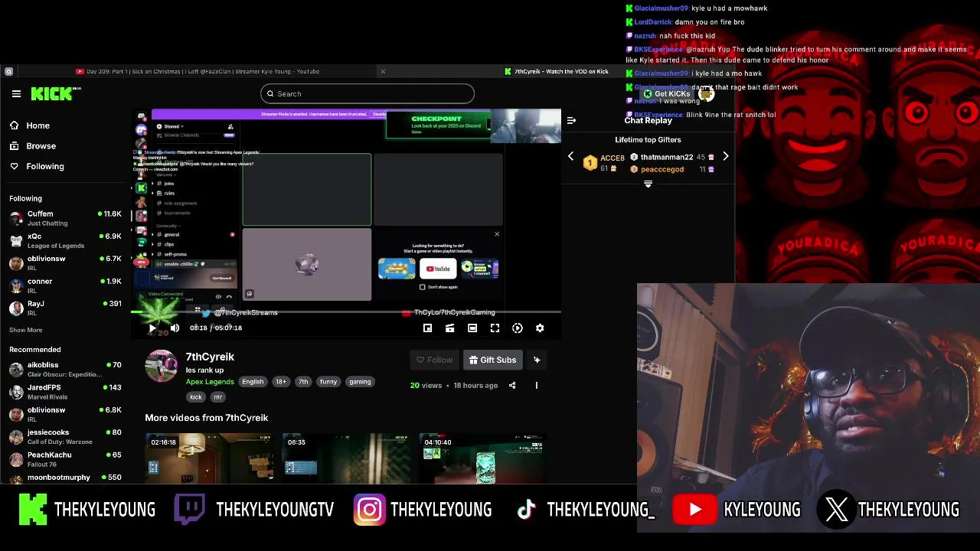Switch to the YouTube Day 209 browser tab
The image size is (980, 551).
point(203,71)
